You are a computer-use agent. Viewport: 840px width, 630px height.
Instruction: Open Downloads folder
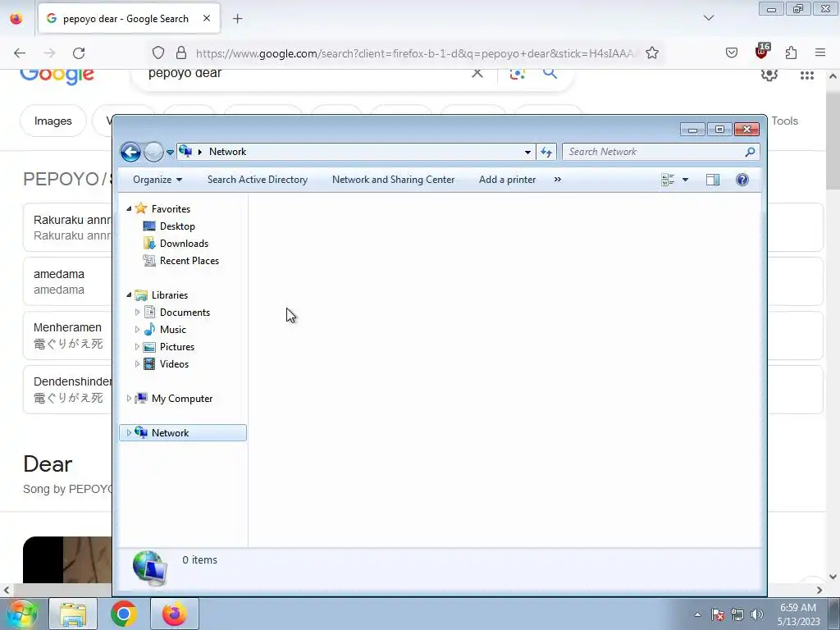184,243
